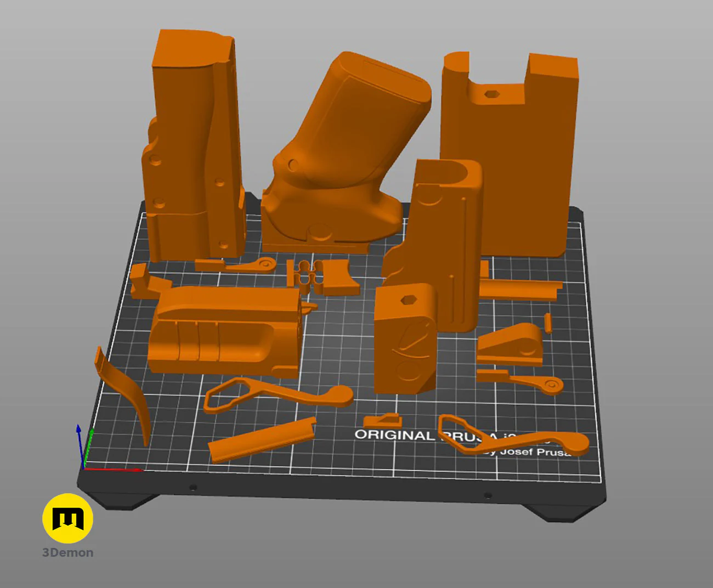Select the double-cylinder clip part
The height and width of the screenshot is (588, 713).
(x=303, y=274)
